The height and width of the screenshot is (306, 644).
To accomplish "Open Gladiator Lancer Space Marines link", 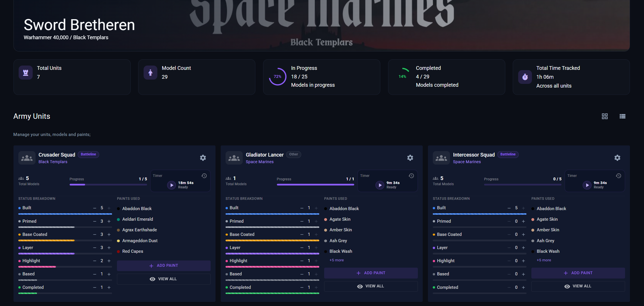I will point(260,162).
